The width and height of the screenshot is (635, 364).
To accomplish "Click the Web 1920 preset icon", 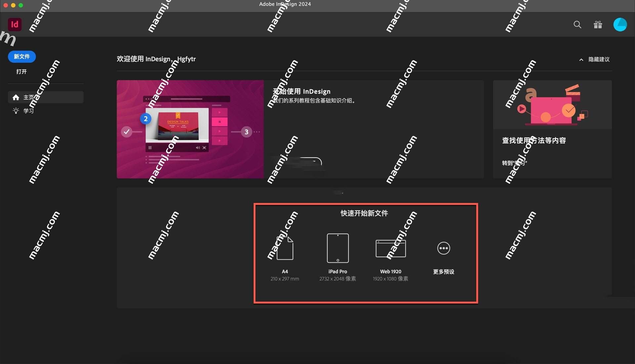I will [391, 248].
